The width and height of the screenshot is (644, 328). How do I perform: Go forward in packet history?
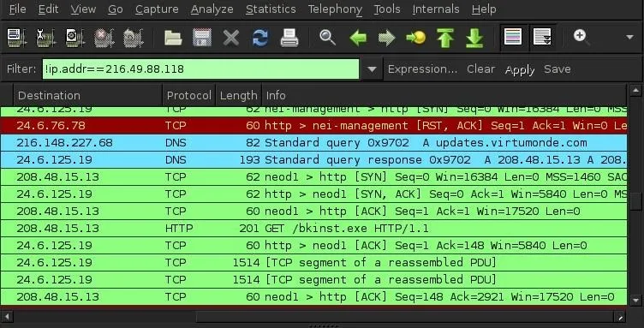point(386,39)
